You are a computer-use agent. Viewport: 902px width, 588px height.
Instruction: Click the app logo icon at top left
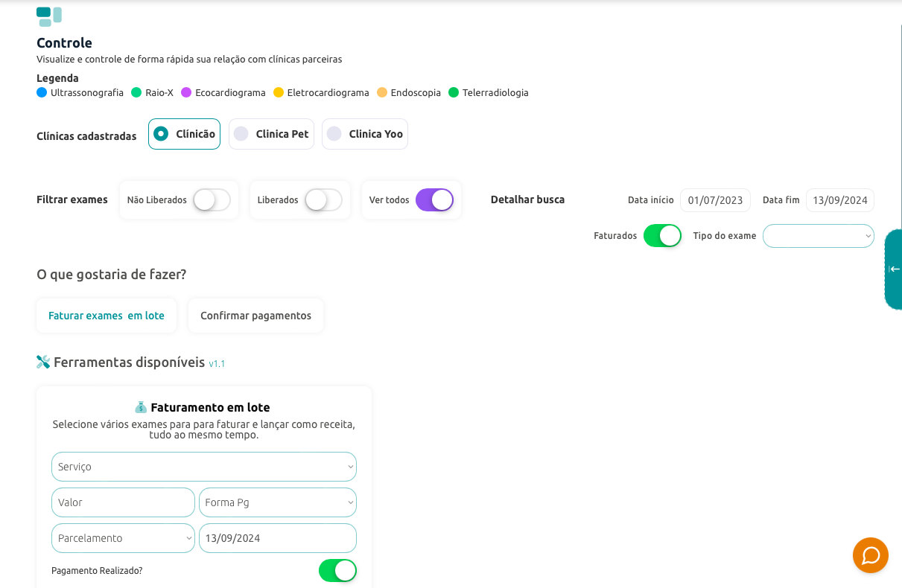tap(49, 16)
